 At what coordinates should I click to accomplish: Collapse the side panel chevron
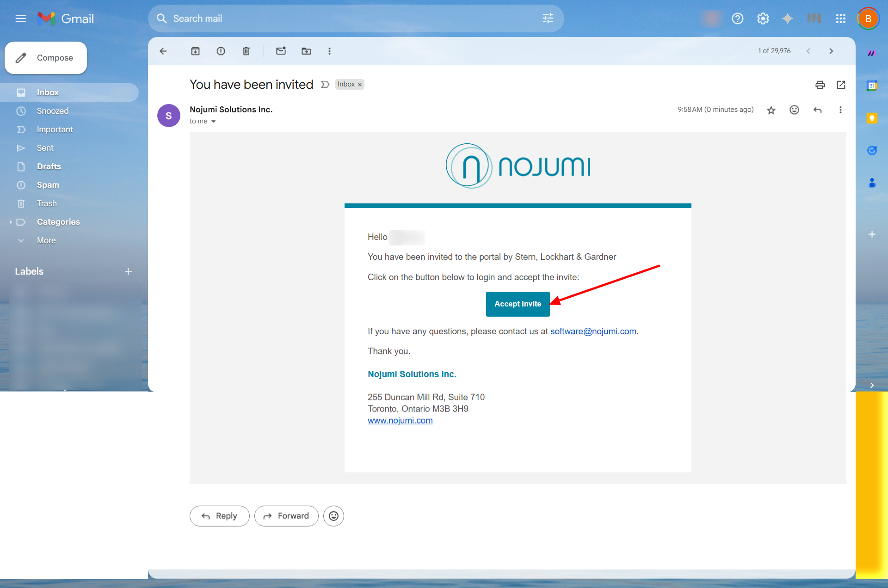point(872,385)
